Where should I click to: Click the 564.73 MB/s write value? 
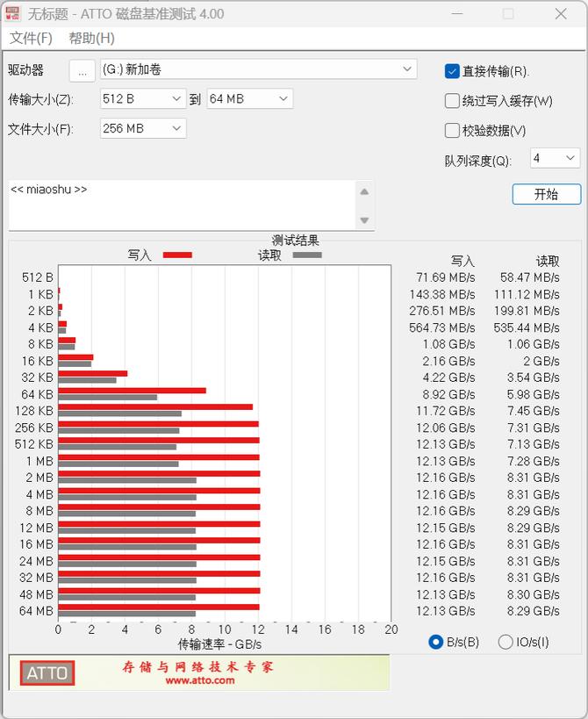pyautogui.click(x=442, y=327)
